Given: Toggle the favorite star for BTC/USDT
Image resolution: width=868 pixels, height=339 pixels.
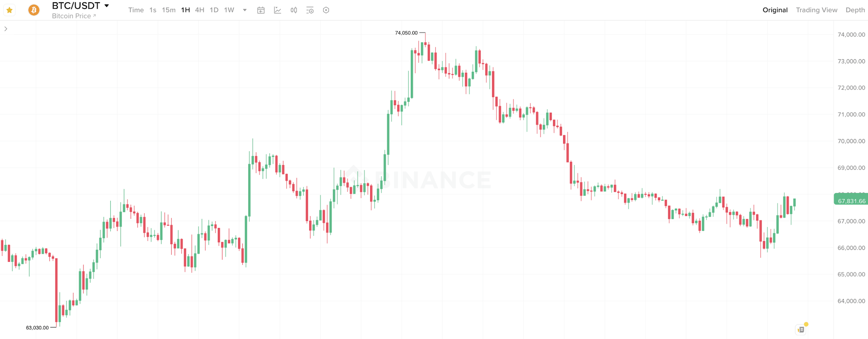Looking at the screenshot, I should click(x=9, y=10).
